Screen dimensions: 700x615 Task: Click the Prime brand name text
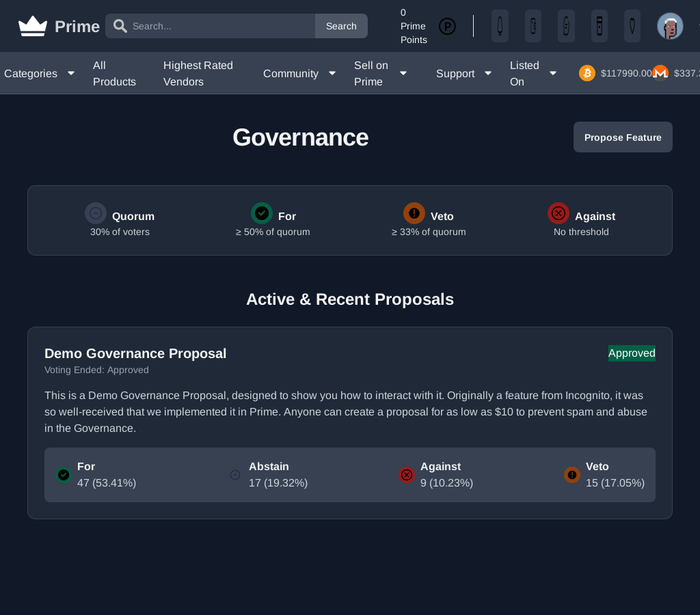(77, 27)
